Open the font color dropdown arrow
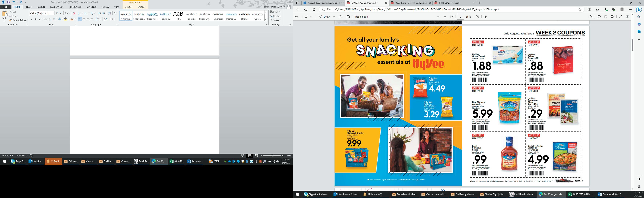The width and height of the screenshot is (644, 198). coord(75,19)
